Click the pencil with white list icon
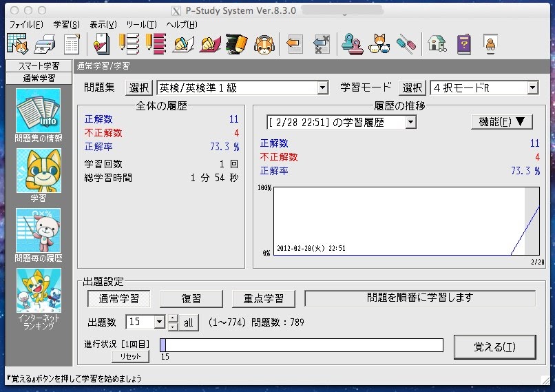Image resolution: width=555 pixels, height=392 pixels. click(x=129, y=44)
